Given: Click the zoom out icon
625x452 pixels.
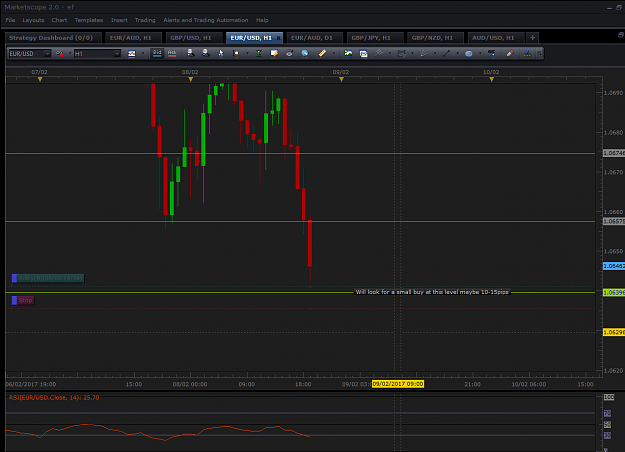Looking at the screenshot, I should point(205,53).
